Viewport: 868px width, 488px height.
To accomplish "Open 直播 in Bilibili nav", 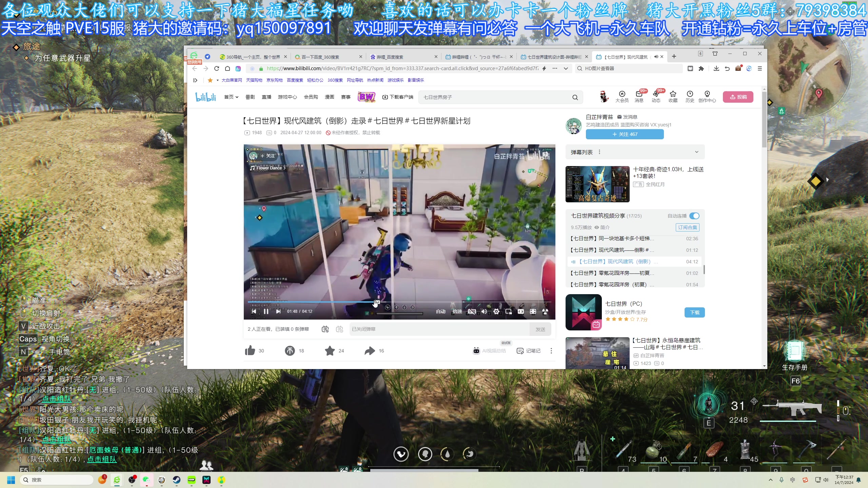I will pyautogui.click(x=267, y=97).
